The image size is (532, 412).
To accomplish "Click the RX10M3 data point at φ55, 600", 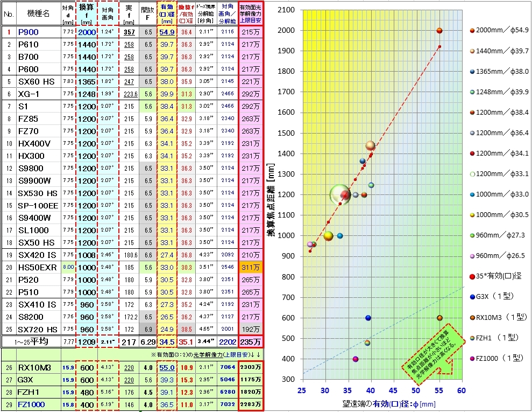I will click(x=439, y=318).
